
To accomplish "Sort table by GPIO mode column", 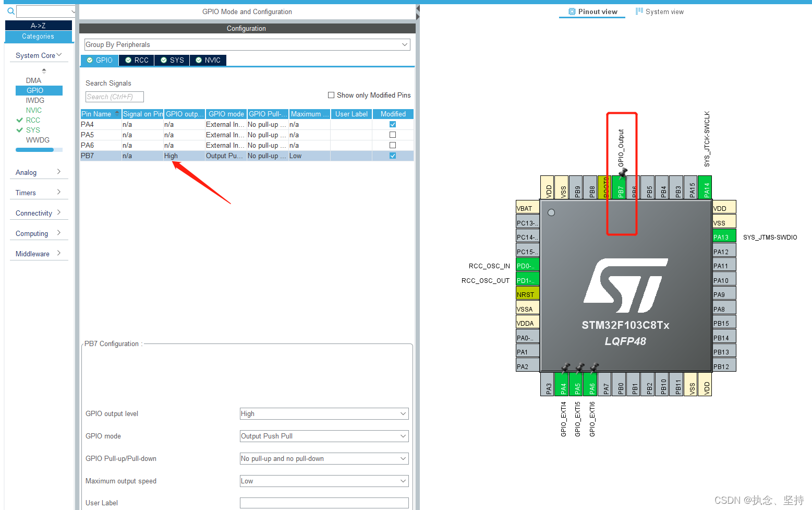I will [226, 114].
